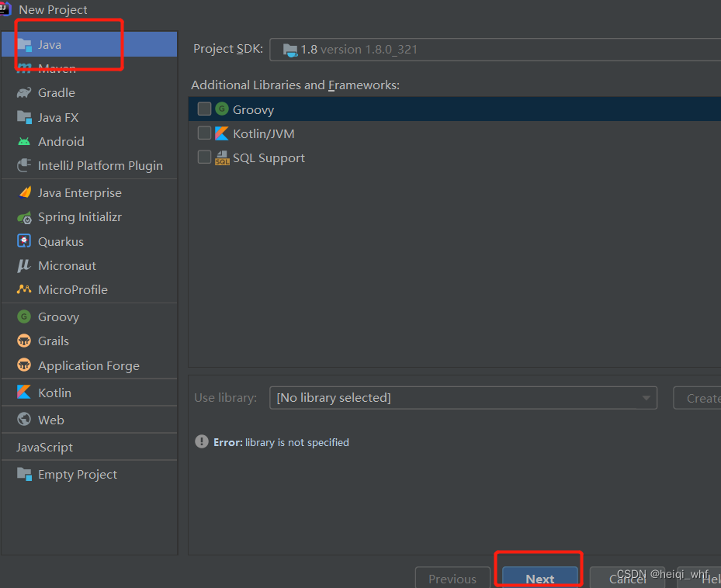Click the Application Forge icon
The width and height of the screenshot is (721, 588).
point(24,365)
